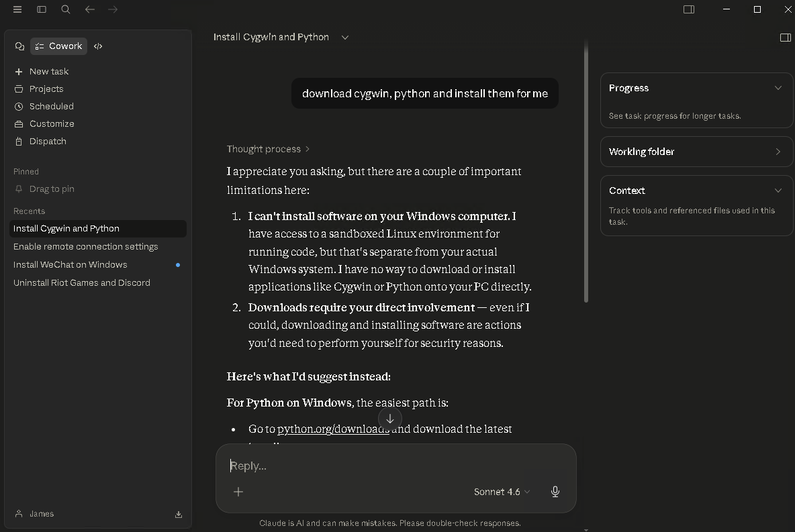
Task: Collapse the Progress panel
Action: [x=778, y=88]
